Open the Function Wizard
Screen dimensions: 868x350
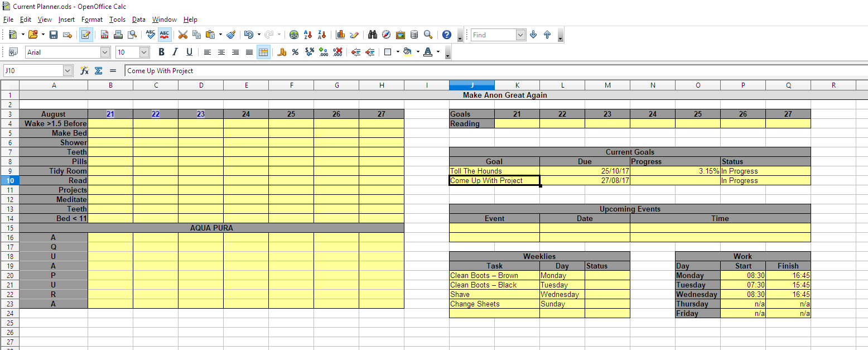pyautogui.click(x=84, y=71)
